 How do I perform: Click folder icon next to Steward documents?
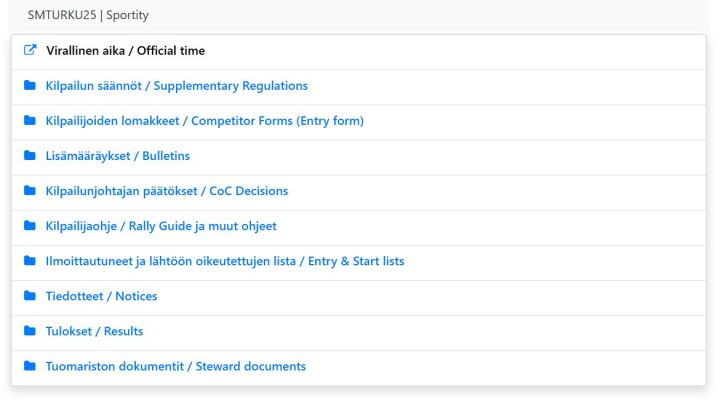tap(29, 366)
